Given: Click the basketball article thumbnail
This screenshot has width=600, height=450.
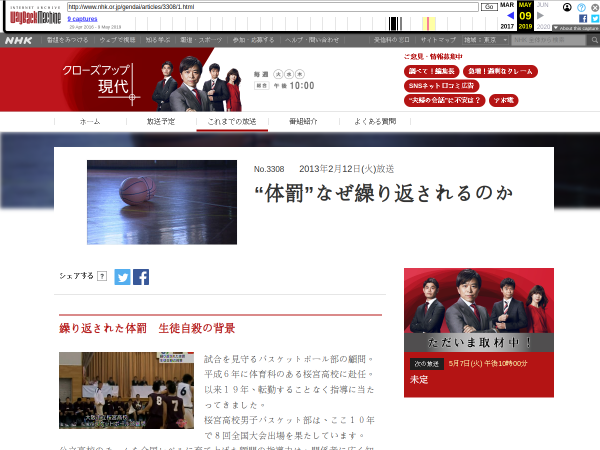Looking at the screenshot, I should [162, 202].
